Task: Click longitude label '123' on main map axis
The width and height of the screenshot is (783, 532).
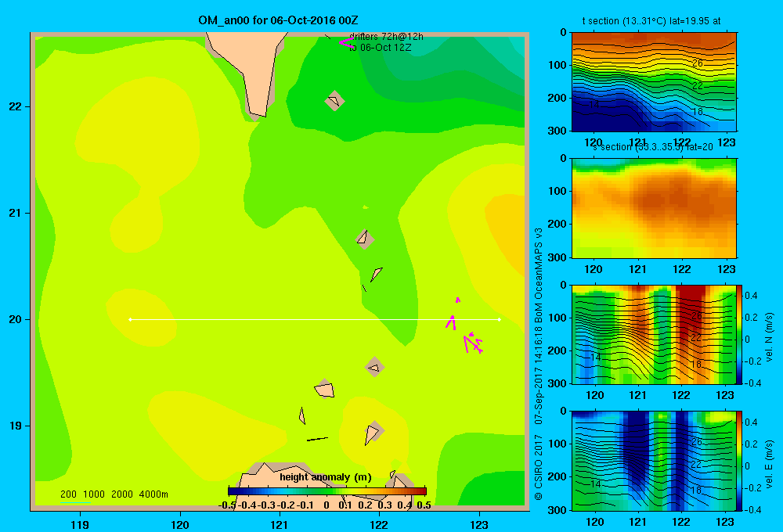Action: coord(479,524)
